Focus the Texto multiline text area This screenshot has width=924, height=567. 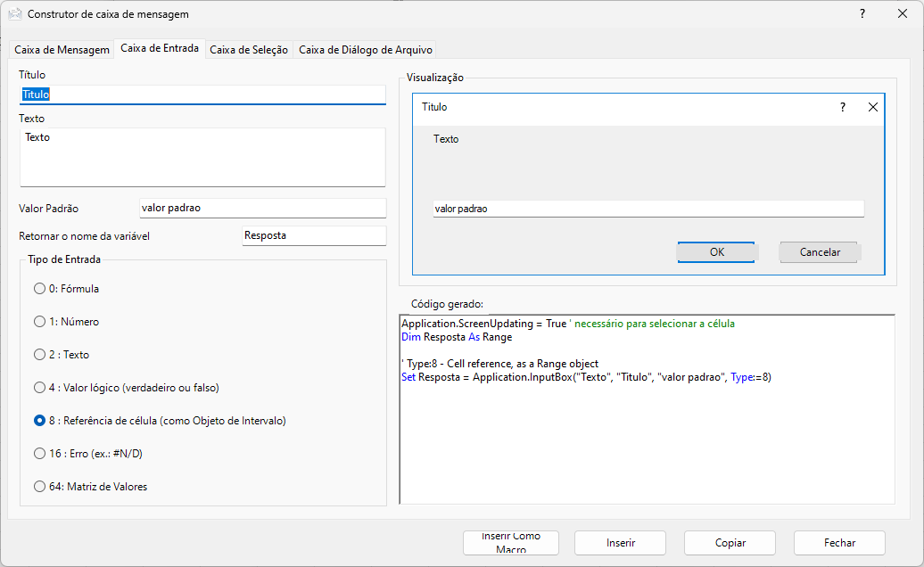pyautogui.click(x=202, y=157)
